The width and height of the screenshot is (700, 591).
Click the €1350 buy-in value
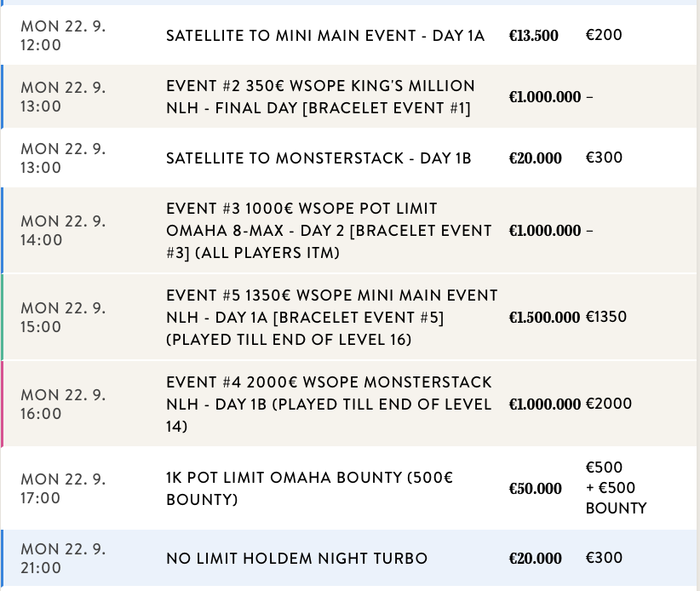[606, 318]
